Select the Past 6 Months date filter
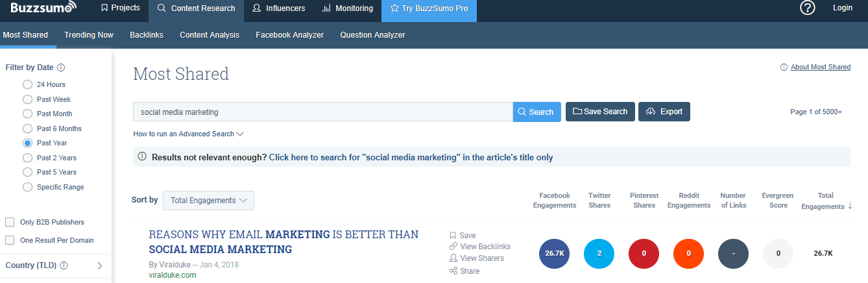The height and width of the screenshot is (283, 868). pyautogui.click(x=27, y=129)
